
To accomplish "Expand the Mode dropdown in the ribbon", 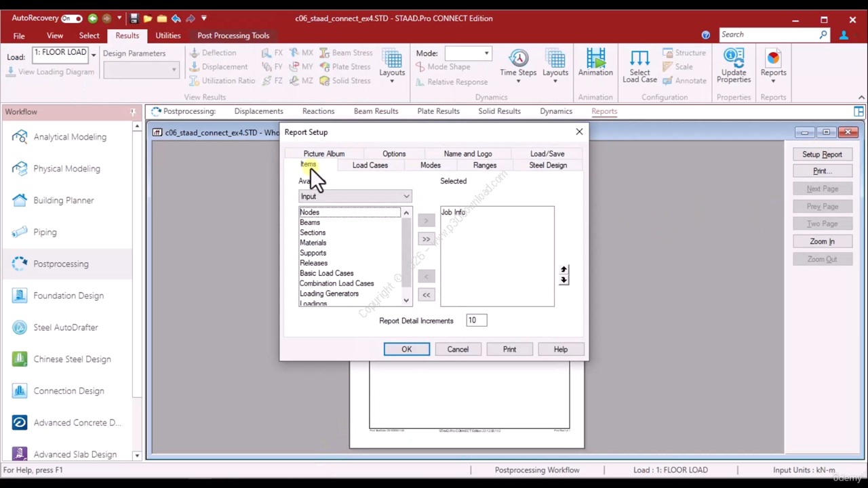I will pos(467,53).
